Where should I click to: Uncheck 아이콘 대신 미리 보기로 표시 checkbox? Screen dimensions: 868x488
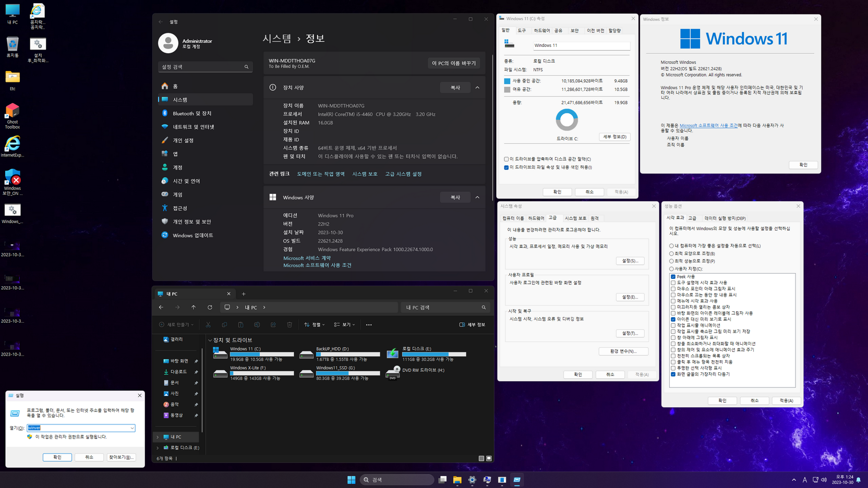pyautogui.click(x=673, y=319)
